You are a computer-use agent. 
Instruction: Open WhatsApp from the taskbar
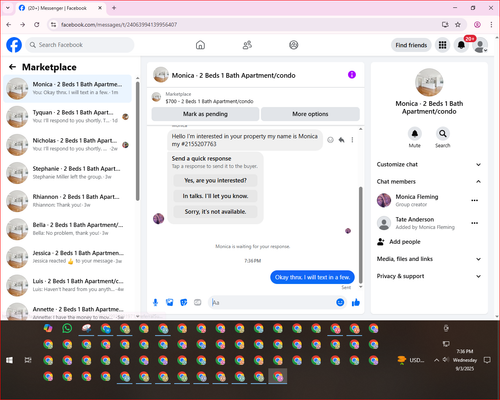(x=67, y=328)
